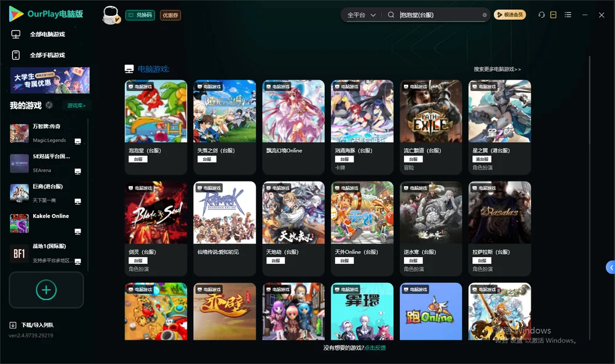Expand the side panel blue arrow
The image size is (615, 364).
pyautogui.click(x=611, y=267)
